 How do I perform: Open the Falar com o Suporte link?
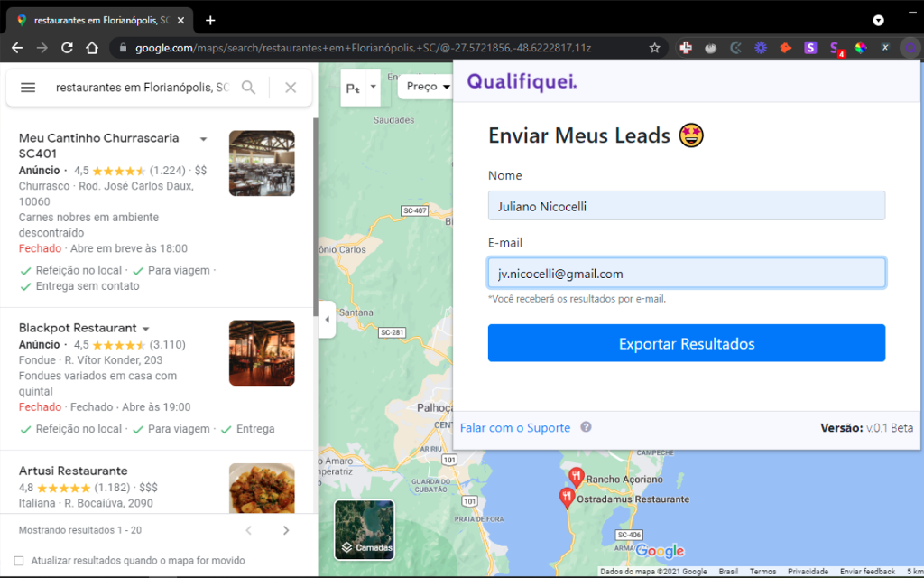tap(515, 427)
